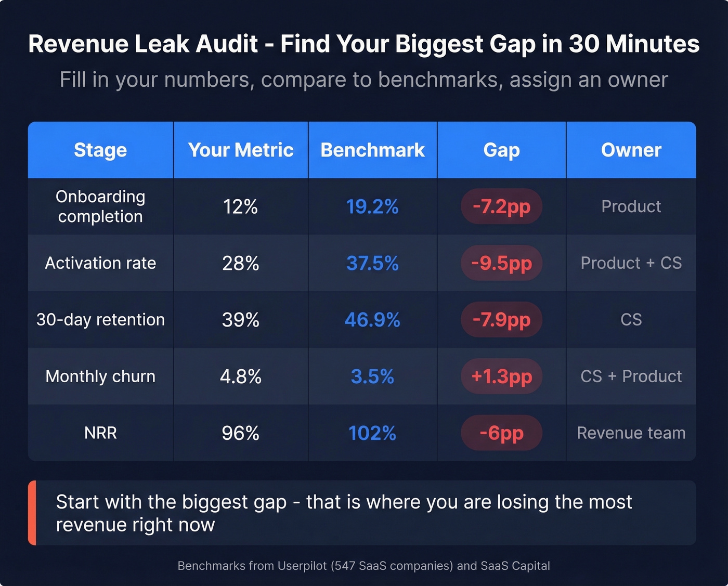Click the 19.2% benchmark value

coord(372,206)
